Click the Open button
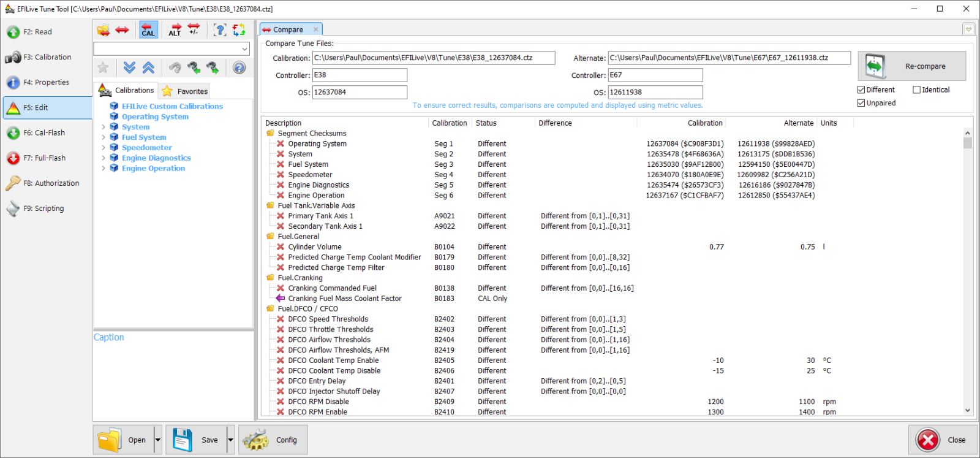980x458 pixels. tap(123, 440)
